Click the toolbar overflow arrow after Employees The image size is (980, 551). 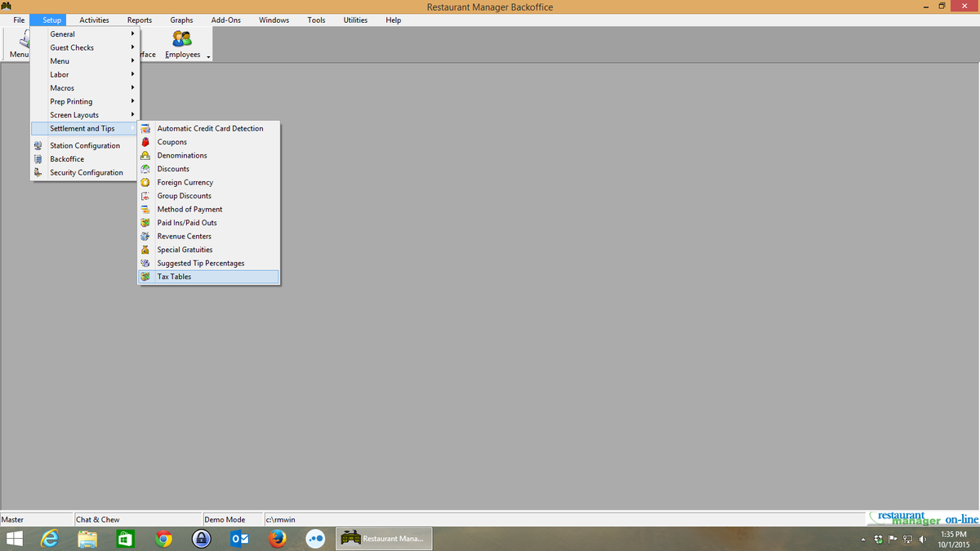[209, 57]
